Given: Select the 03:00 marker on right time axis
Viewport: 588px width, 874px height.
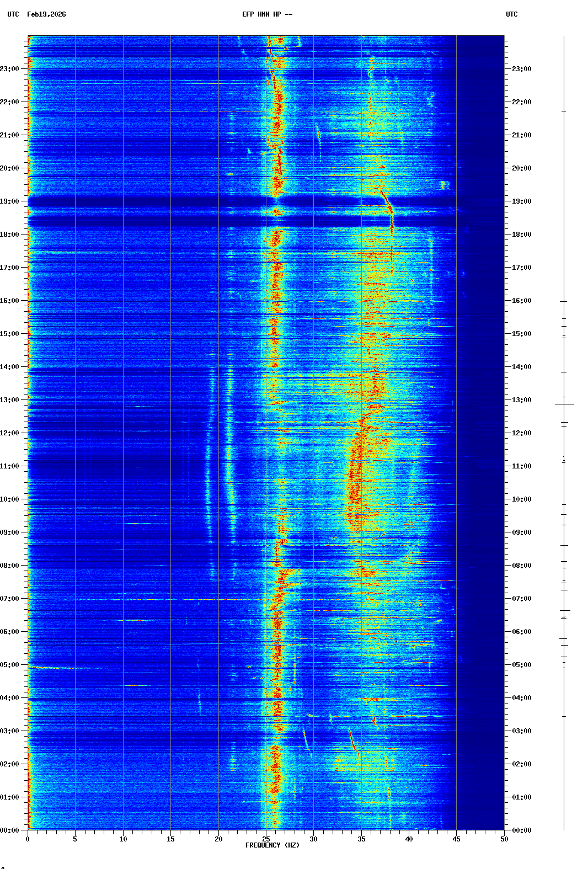Looking at the screenshot, I should coord(521,731).
